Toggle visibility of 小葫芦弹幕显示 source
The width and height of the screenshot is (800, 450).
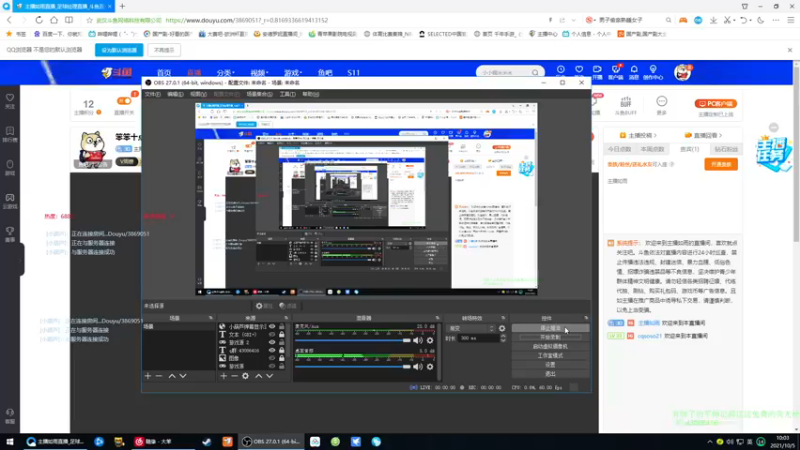[x=272, y=327]
